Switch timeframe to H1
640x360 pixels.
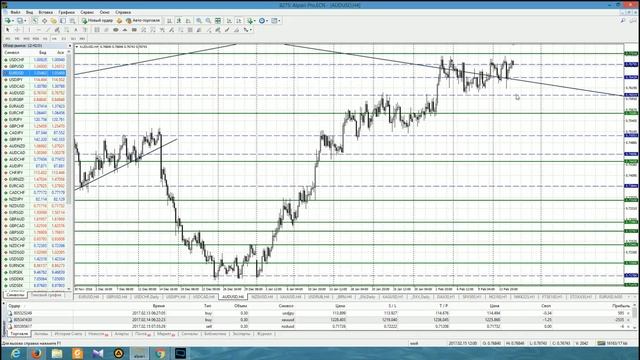(45, 39)
